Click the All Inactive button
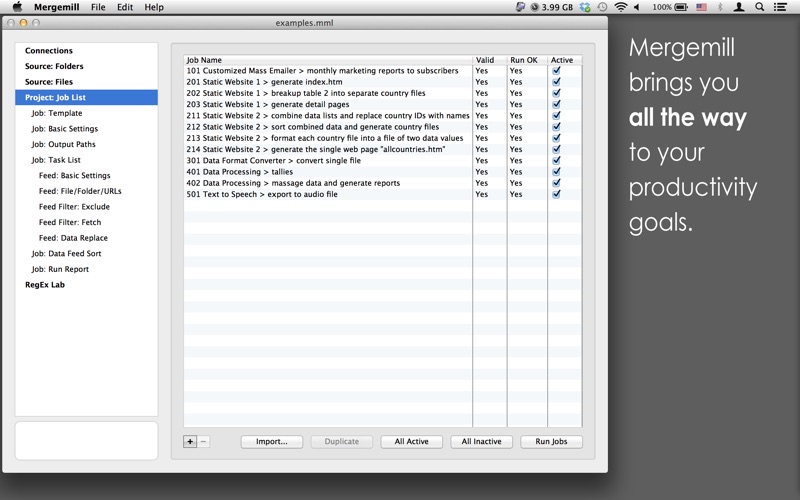Viewport: 800px width, 500px height. (482, 442)
